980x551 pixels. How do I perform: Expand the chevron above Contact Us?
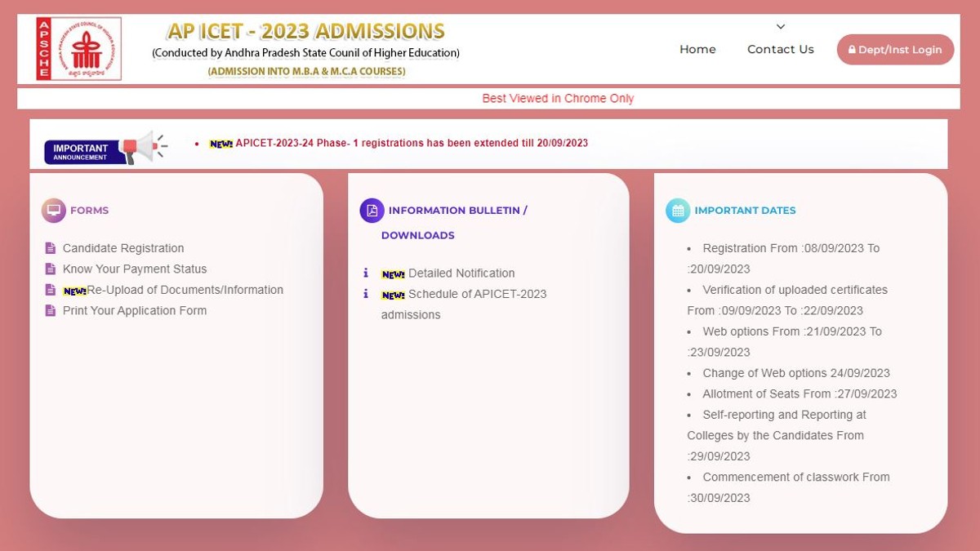pos(781,27)
